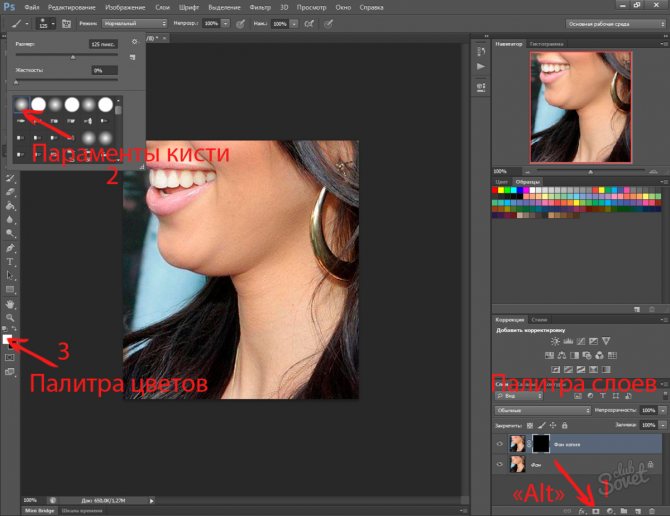Select the Pen tool
The image size is (670, 516).
click(10, 247)
